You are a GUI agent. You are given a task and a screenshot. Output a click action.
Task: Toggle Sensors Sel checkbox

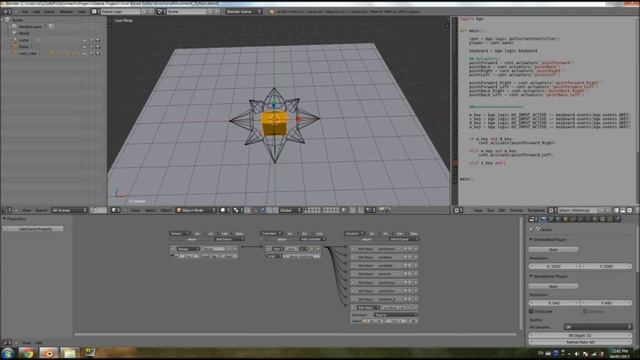coord(194,234)
